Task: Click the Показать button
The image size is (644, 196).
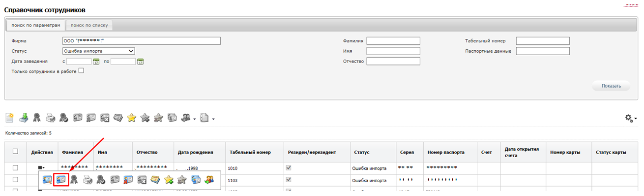Action: click(611, 86)
